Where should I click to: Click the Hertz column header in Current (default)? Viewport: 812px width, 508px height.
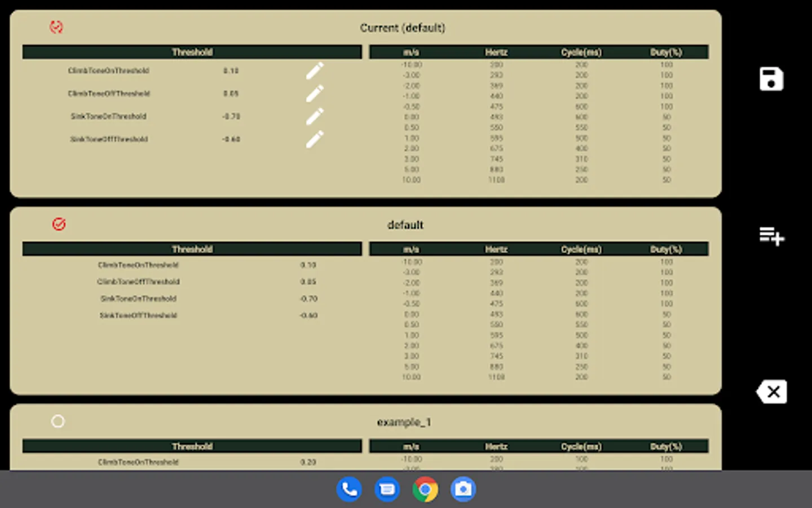[496, 52]
